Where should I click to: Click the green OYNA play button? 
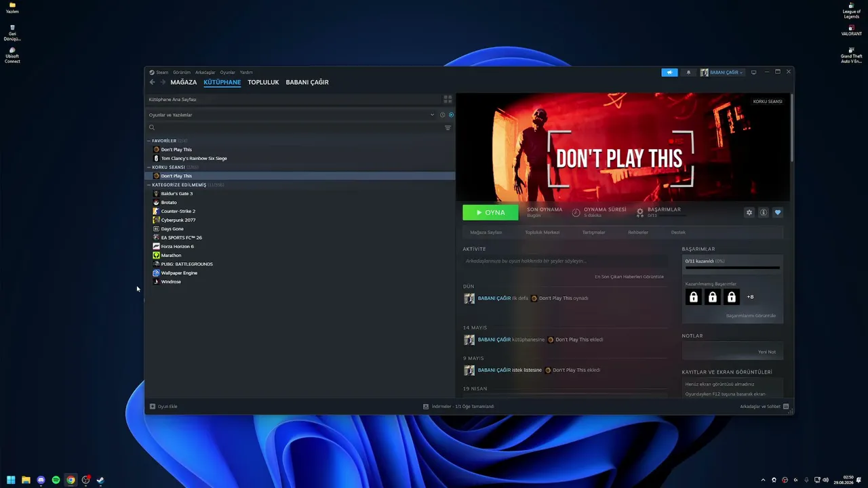490,212
